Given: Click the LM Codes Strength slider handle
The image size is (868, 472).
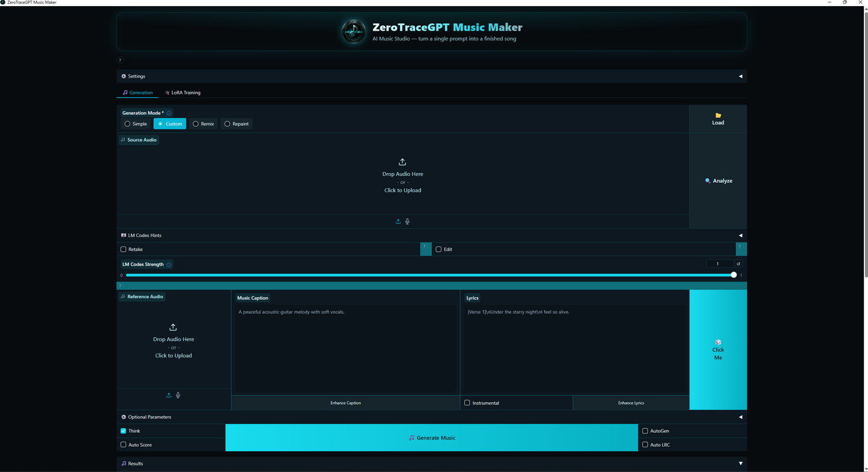Looking at the screenshot, I should pyautogui.click(x=733, y=275).
